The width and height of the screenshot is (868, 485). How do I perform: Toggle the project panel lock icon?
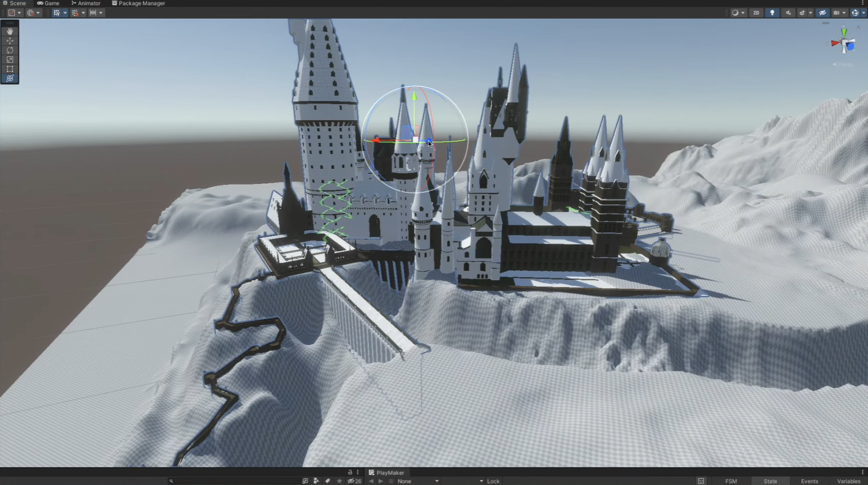(350, 473)
